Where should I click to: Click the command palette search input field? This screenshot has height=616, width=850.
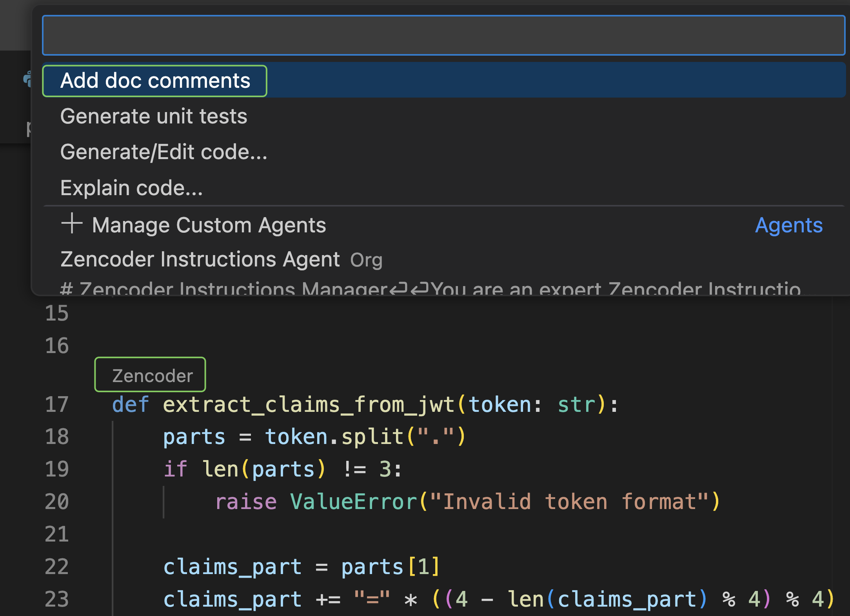[443, 35]
